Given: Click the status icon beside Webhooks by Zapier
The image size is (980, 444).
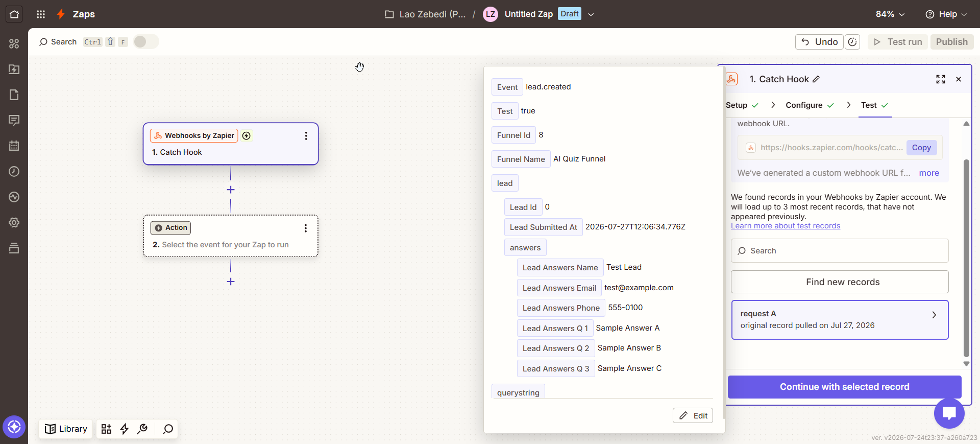Looking at the screenshot, I should 247,136.
